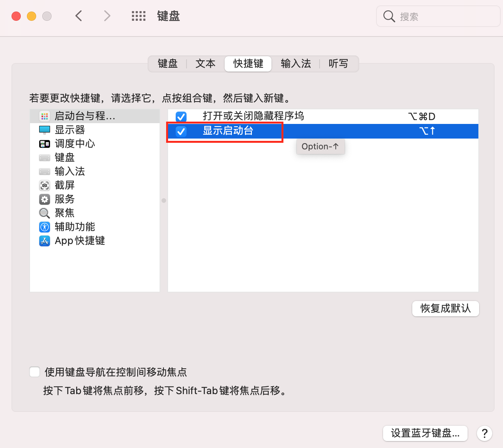
Task: Select the 键盘 category label in sidebar
Action: tap(65, 157)
